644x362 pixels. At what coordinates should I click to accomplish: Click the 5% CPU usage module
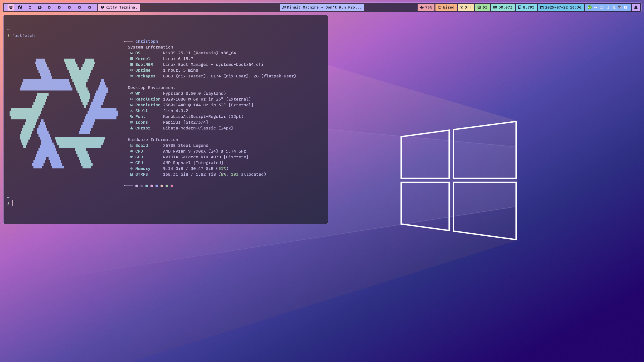482,7
